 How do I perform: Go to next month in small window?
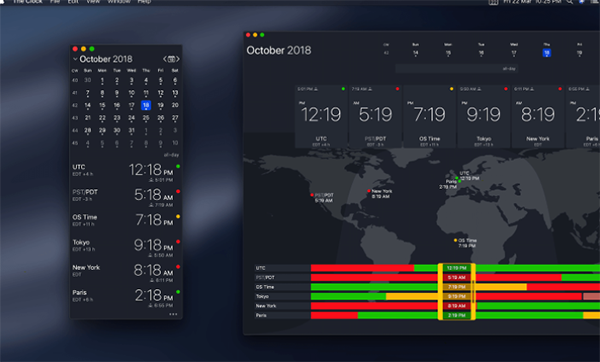pos(178,59)
